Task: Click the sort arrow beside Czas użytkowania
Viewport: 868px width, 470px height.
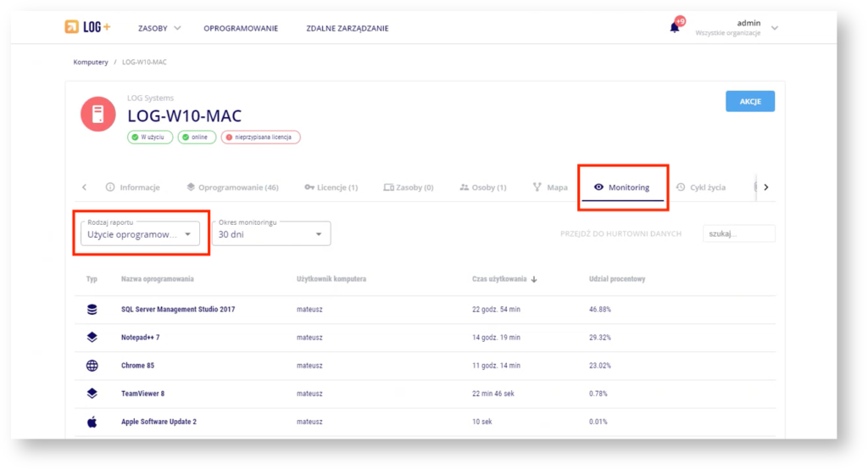Action: (534, 279)
